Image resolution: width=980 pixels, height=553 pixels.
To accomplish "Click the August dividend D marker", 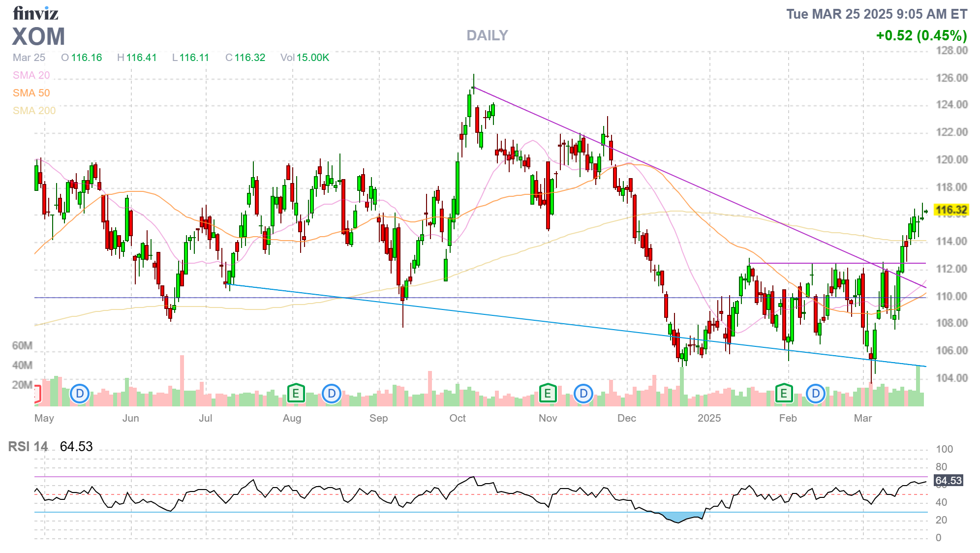I will (332, 394).
